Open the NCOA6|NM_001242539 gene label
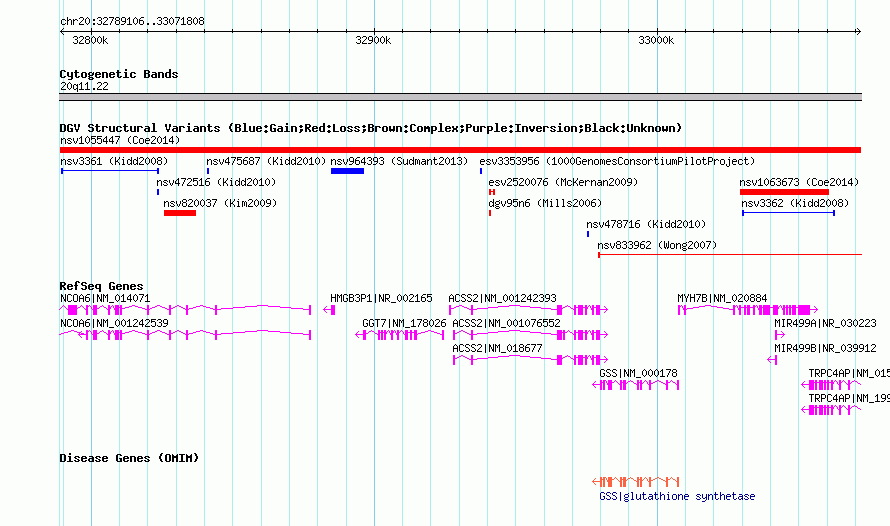This screenshot has height=526, width=890. point(114,323)
